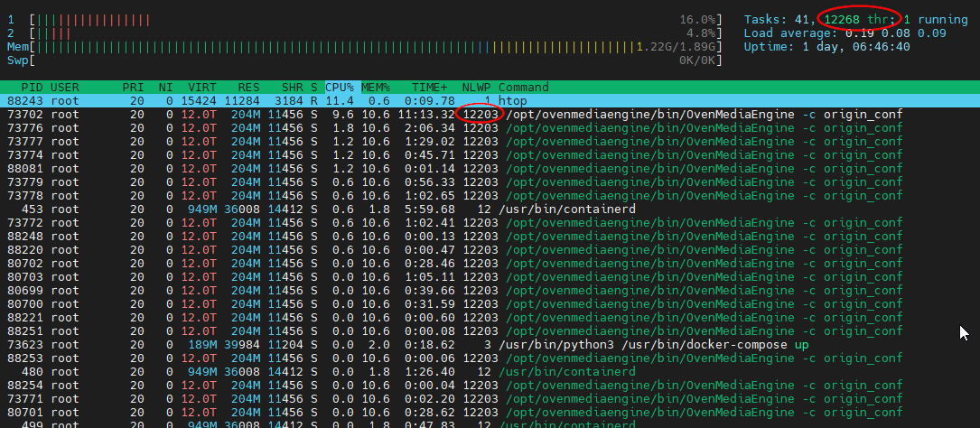Viewport: 980px width, 428px height.
Task: Select process row with PID 88081
Action: point(490,168)
